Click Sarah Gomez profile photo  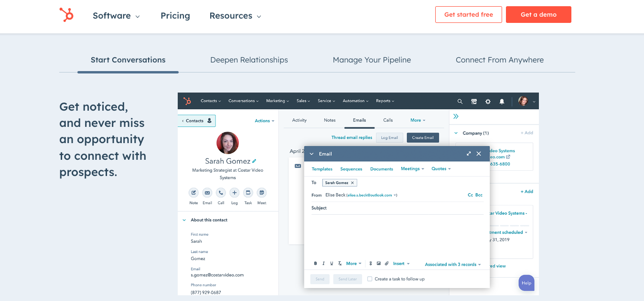227,143
